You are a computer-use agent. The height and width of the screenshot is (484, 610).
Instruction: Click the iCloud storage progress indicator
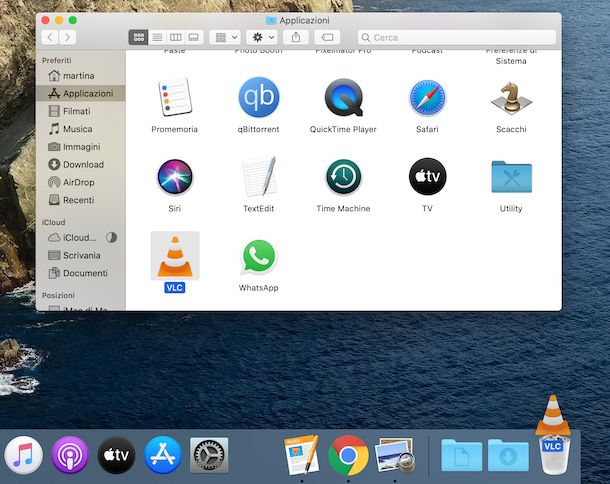pyautogui.click(x=112, y=237)
